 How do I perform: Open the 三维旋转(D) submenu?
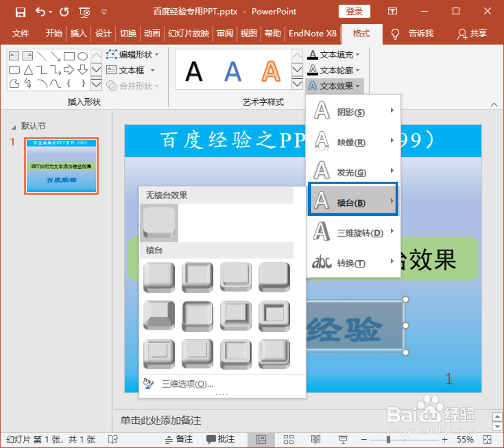click(353, 233)
